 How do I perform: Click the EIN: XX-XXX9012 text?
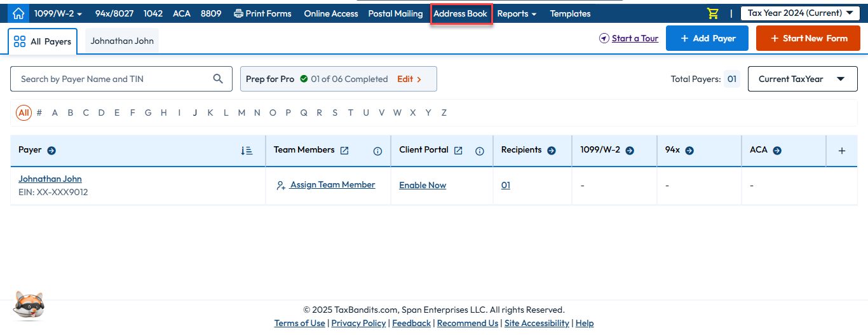[x=53, y=192]
